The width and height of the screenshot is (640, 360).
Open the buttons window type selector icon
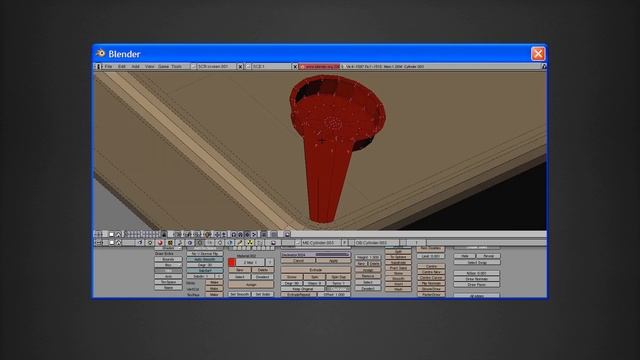(98, 242)
